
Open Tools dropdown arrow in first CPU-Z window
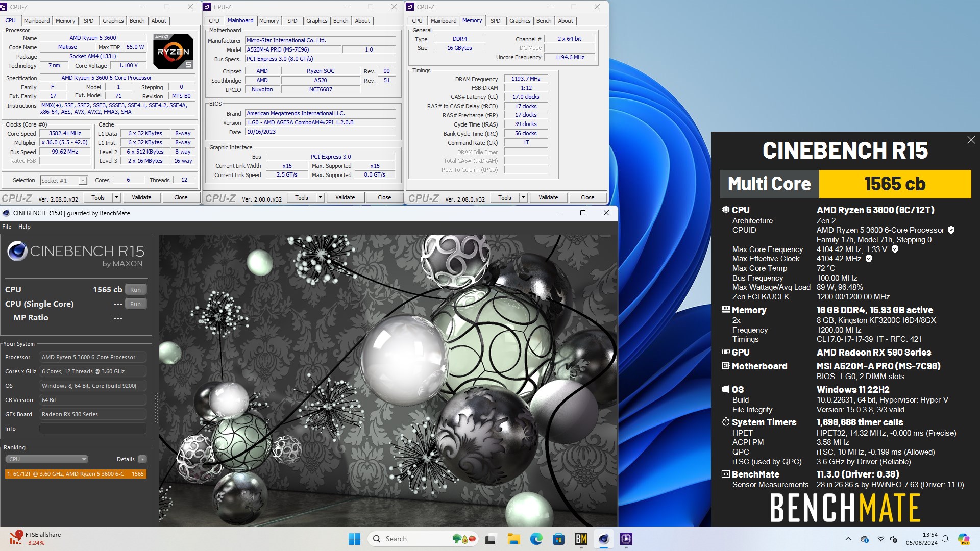pyautogui.click(x=116, y=197)
